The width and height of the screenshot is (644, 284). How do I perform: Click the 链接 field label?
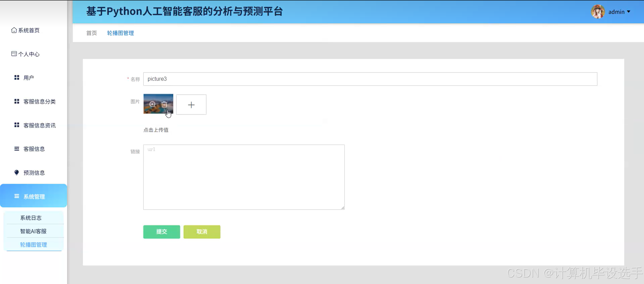135,151
